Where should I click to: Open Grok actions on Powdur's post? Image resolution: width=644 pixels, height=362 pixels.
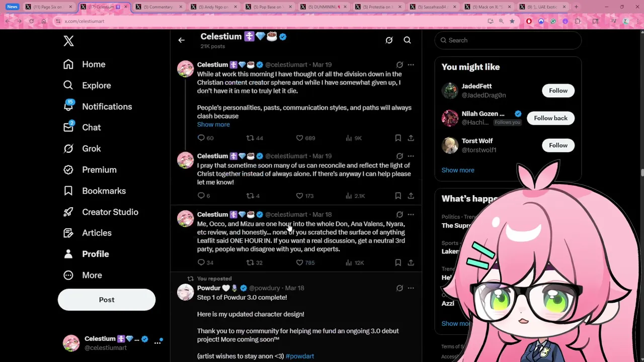pyautogui.click(x=399, y=288)
